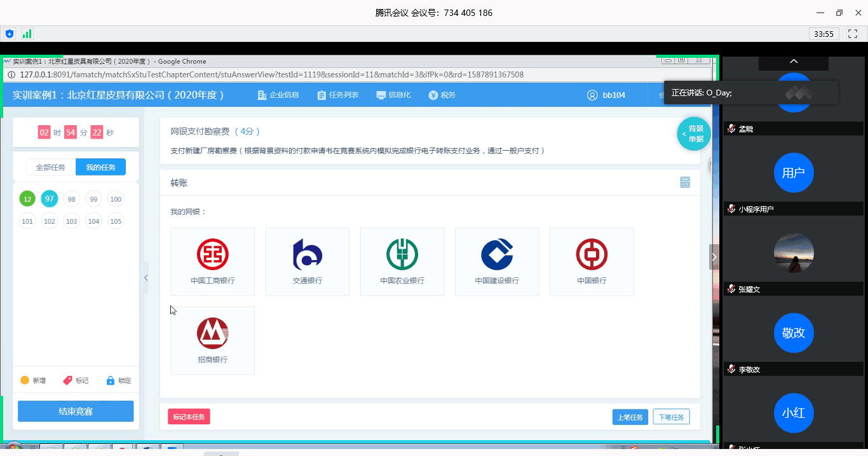
Task: Check the green network signal icon
Action: (x=27, y=34)
